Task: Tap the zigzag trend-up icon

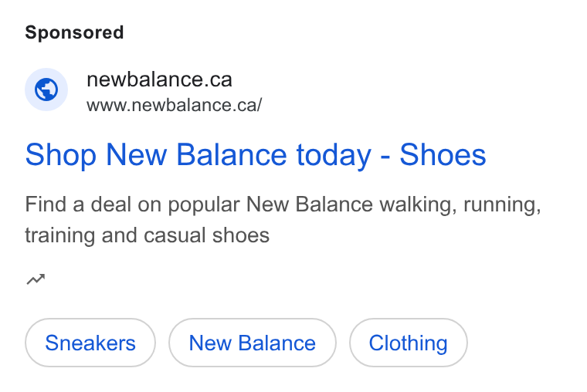Action: coord(36,279)
